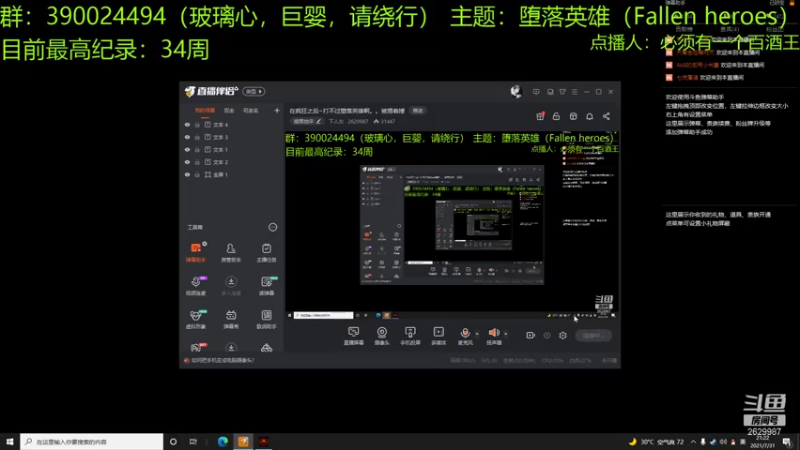Add a multimedia source (多媒体)
800x450 pixels.
(x=439, y=336)
